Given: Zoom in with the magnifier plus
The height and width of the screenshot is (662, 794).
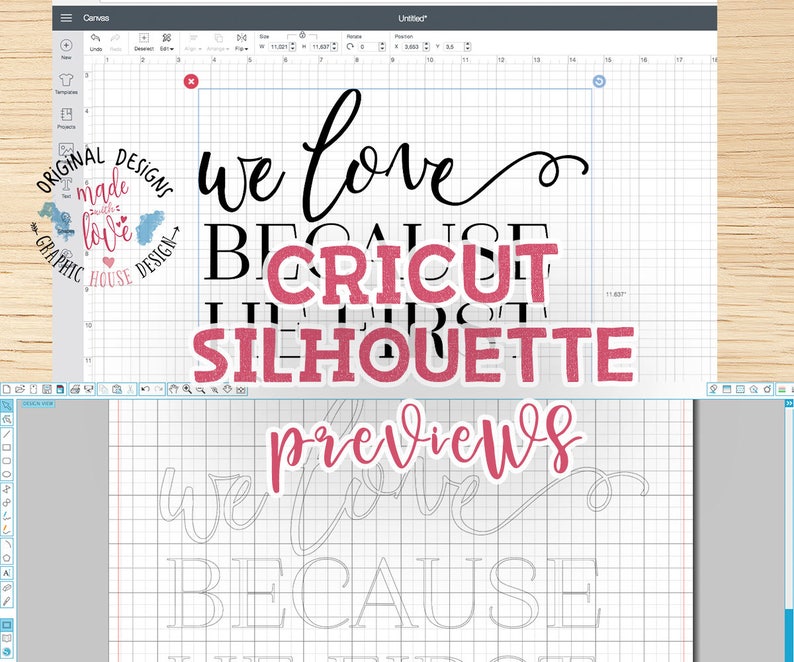Looking at the screenshot, I should coord(187,389).
